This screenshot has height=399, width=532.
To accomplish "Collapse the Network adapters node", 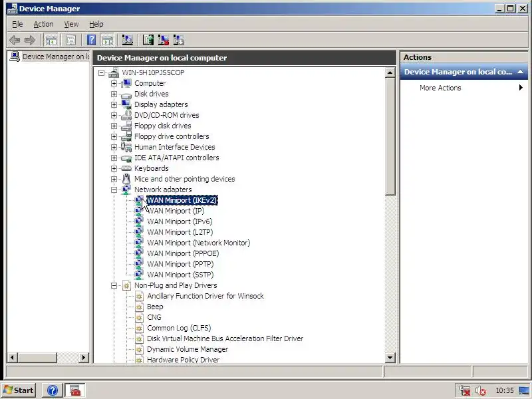I will click(114, 190).
